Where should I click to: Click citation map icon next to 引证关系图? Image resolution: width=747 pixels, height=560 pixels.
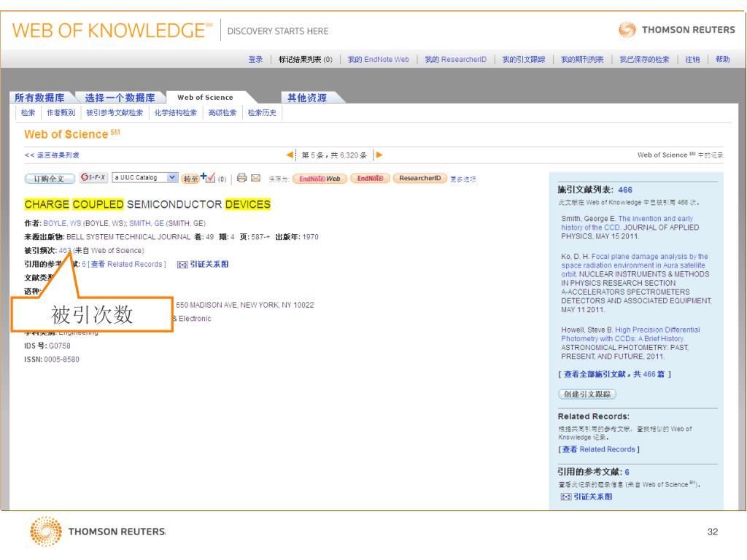182,265
